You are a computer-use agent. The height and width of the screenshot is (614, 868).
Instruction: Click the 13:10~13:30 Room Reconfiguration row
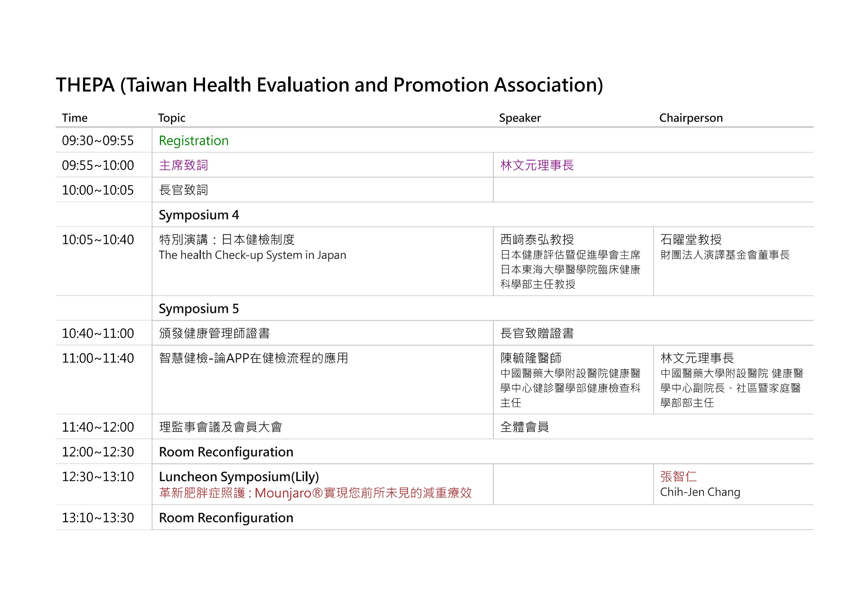coord(226,518)
